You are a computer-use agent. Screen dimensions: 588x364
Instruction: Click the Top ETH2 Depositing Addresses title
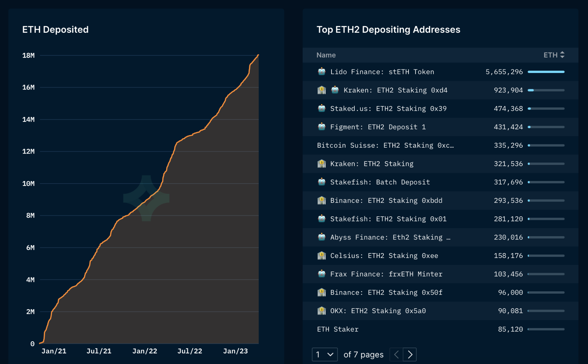[x=388, y=29]
